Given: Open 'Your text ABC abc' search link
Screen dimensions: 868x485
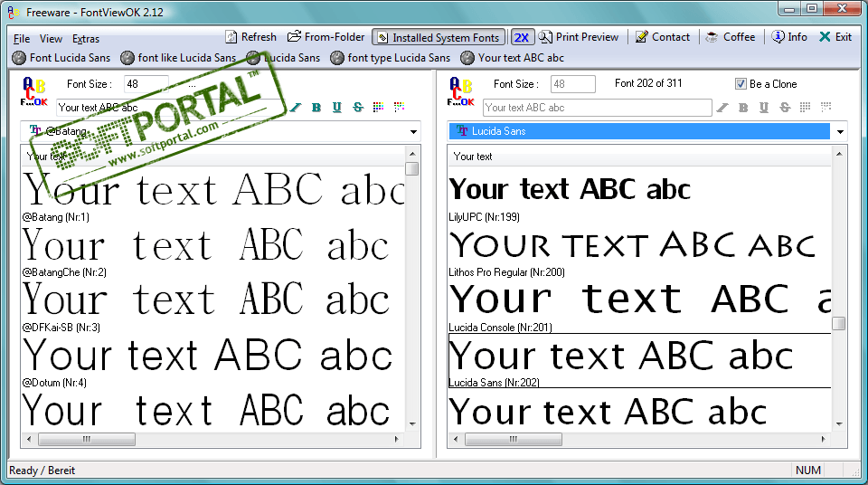Looking at the screenshot, I should pyautogui.click(x=513, y=58).
